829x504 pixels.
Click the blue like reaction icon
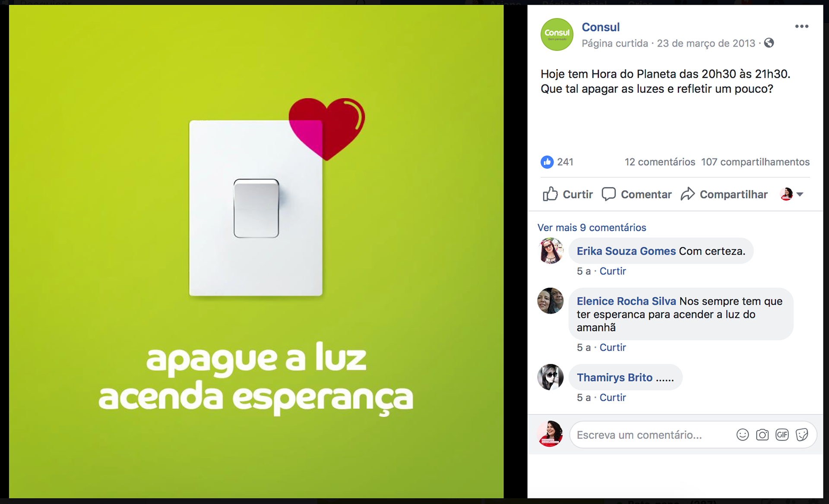547,162
